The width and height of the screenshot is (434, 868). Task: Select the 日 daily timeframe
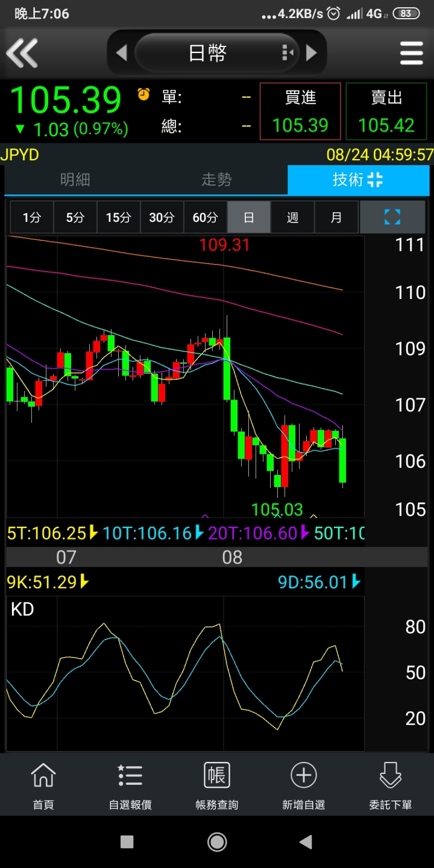coord(249,217)
